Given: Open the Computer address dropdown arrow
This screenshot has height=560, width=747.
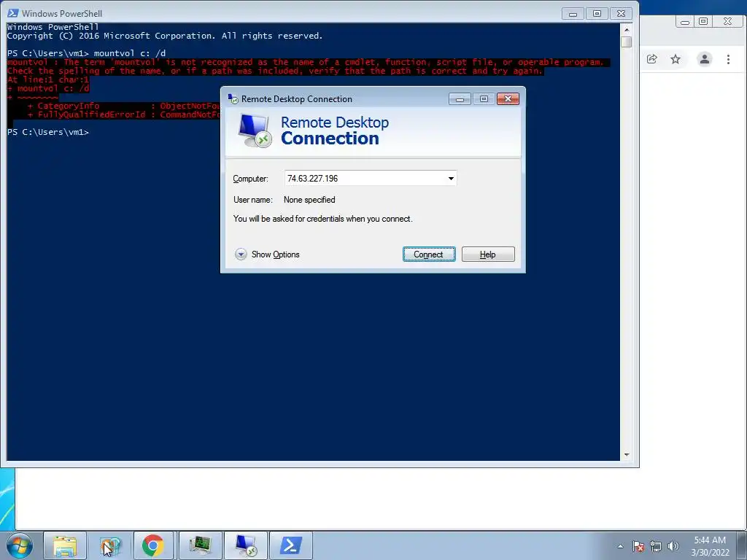Looking at the screenshot, I should coord(450,179).
